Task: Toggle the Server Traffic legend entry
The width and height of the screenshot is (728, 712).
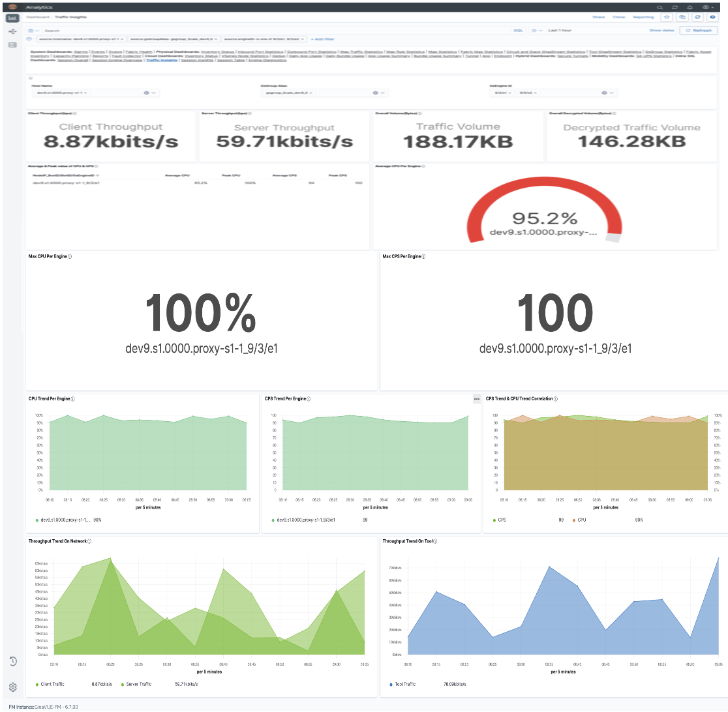Action: [136, 684]
